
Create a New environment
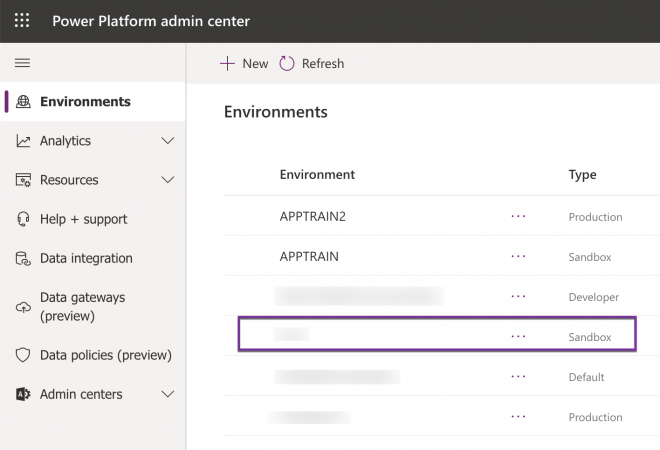click(x=244, y=64)
